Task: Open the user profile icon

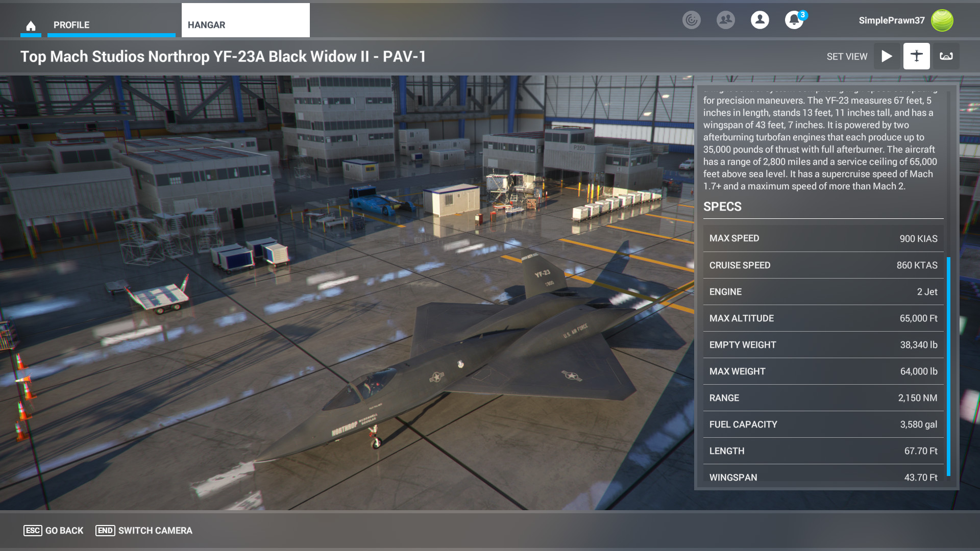Action: [759, 20]
